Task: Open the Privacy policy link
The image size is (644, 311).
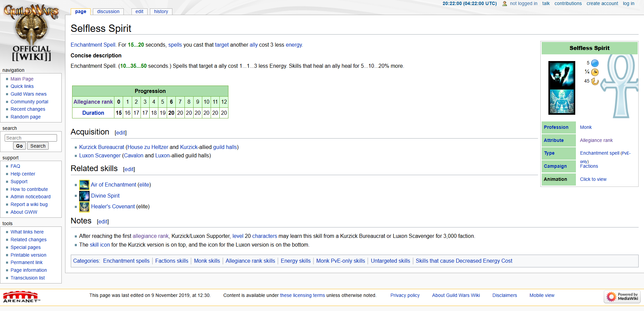Action: (x=405, y=295)
